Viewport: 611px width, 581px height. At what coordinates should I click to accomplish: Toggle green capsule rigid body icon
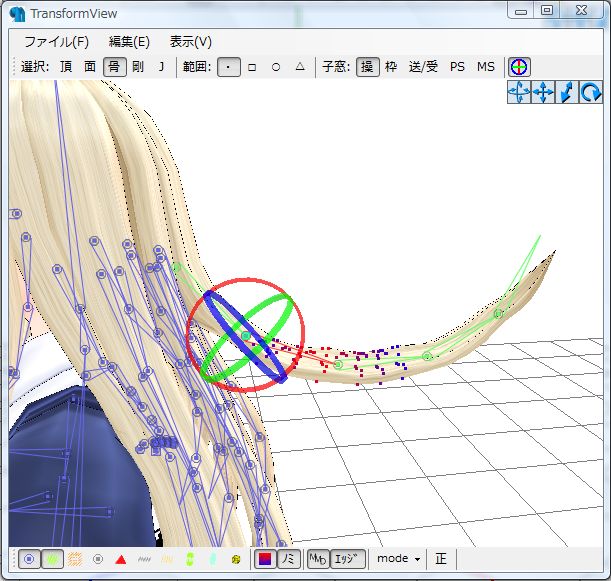[190, 559]
